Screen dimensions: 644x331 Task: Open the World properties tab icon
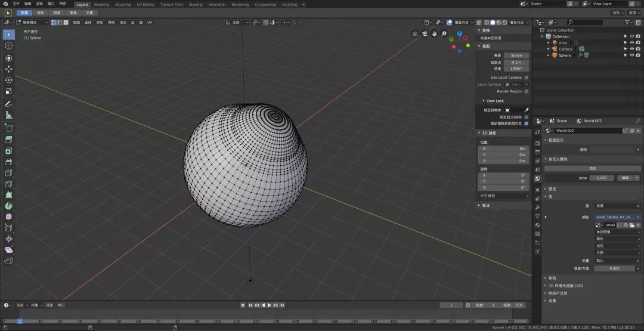pyautogui.click(x=538, y=179)
